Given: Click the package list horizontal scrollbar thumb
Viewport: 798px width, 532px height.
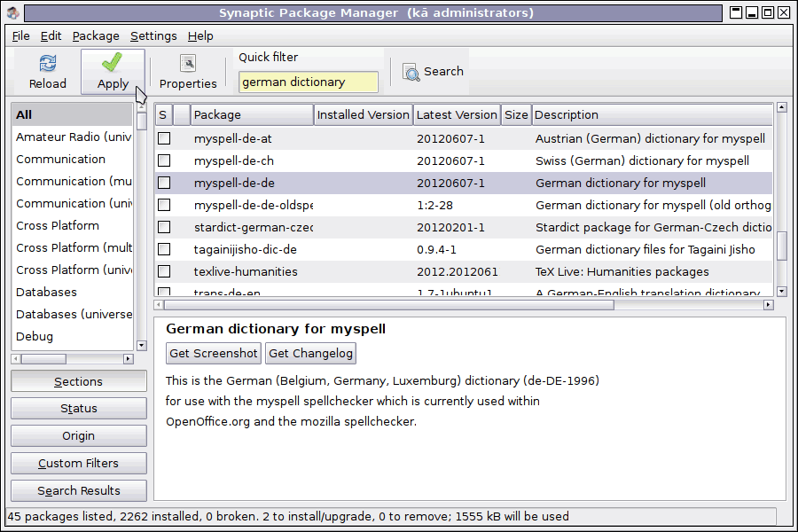Looking at the screenshot, I should point(389,304).
